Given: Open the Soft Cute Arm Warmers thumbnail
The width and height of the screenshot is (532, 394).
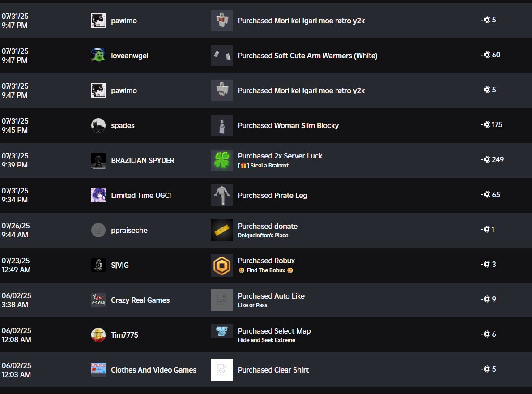Looking at the screenshot, I should point(222,56).
